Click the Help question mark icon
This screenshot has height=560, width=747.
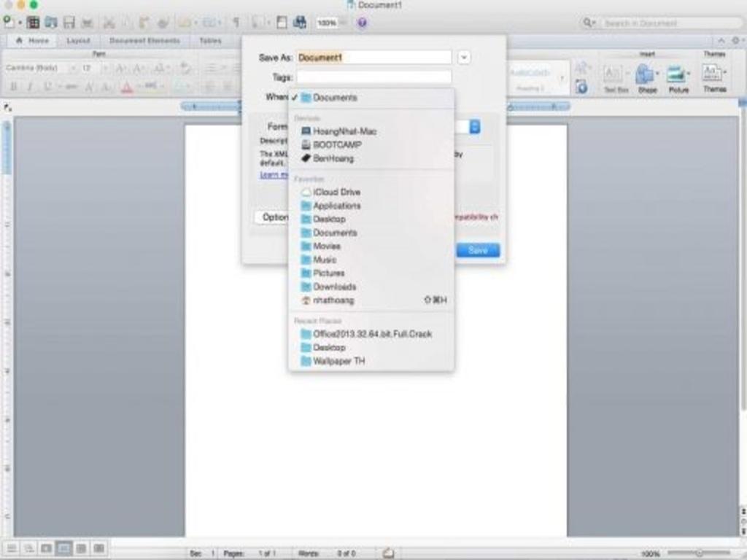(x=361, y=22)
